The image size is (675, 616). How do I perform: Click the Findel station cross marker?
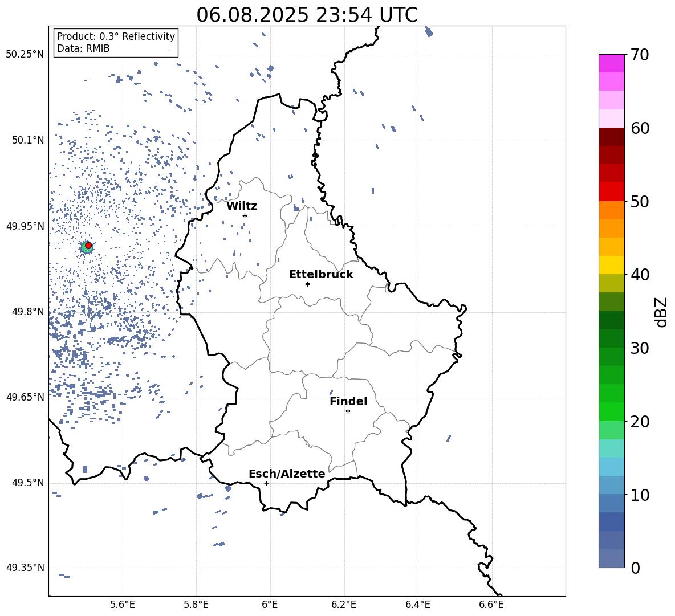348,411
